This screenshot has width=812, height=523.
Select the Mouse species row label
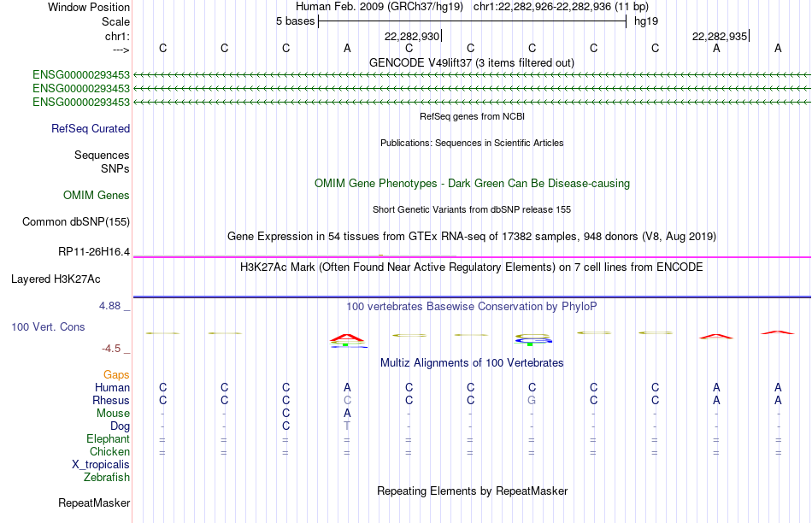pyautogui.click(x=113, y=414)
